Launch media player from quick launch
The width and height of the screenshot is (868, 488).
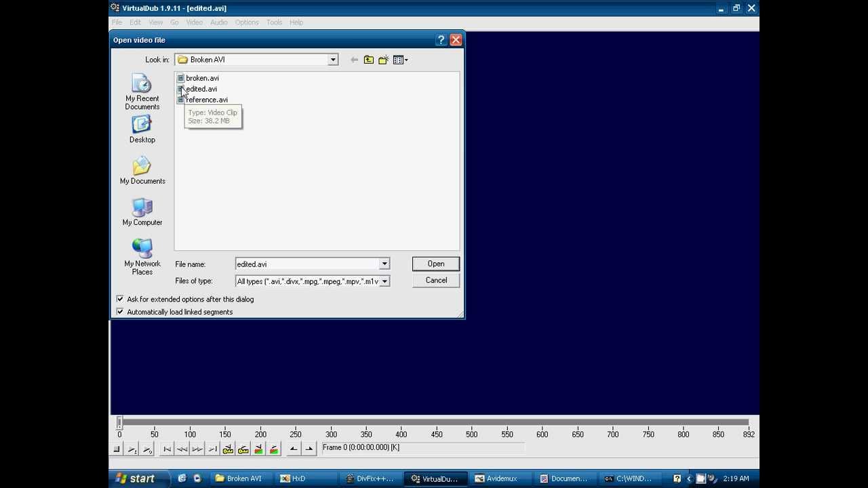[x=197, y=479]
